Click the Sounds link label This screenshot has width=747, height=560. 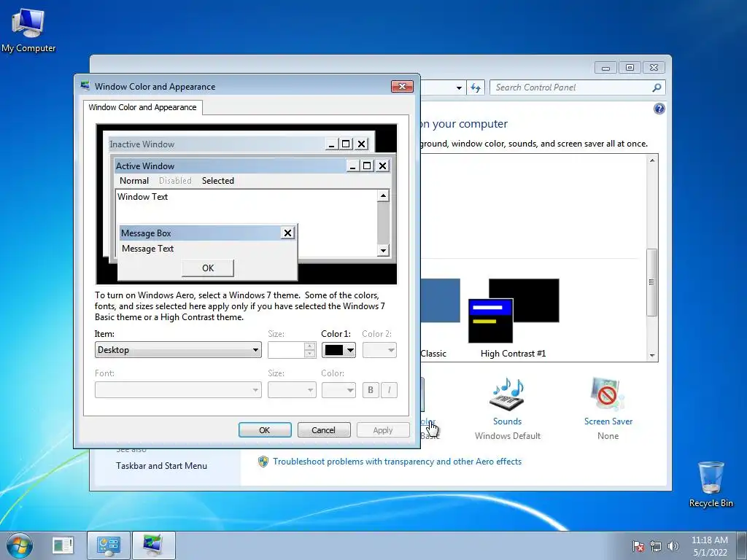point(508,421)
